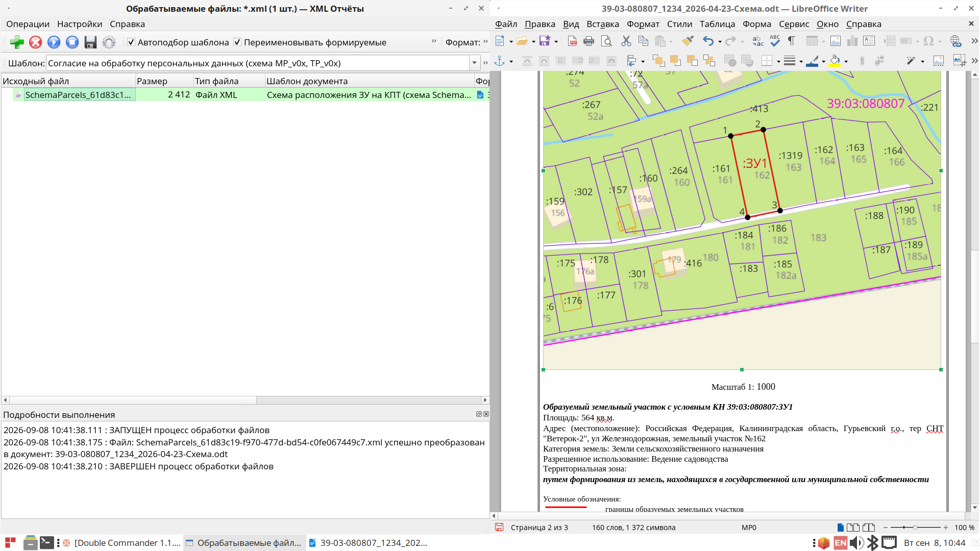Expand the Шаблон combo box dropdown arrow

click(x=475, y=63)
